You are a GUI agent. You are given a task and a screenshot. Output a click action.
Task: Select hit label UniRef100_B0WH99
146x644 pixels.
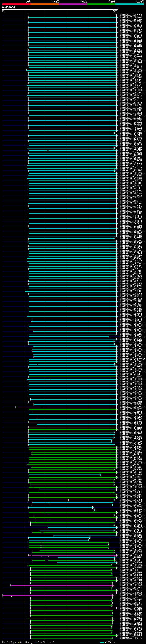[131, 105]
